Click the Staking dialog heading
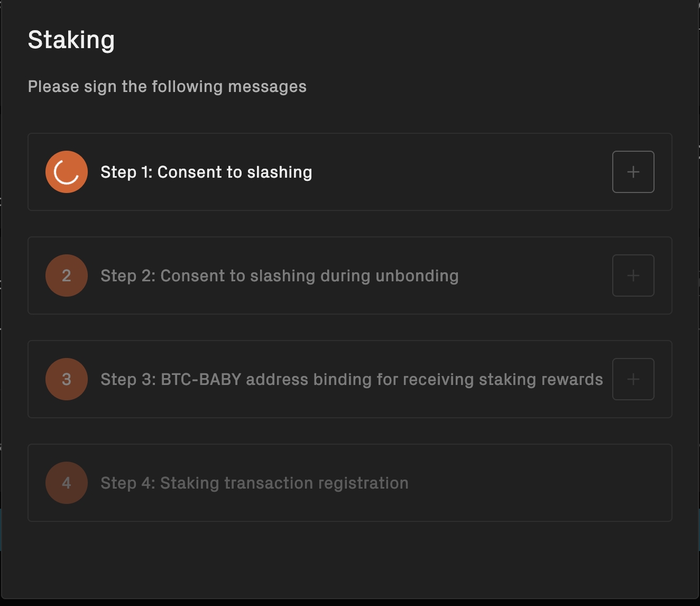Image resolution: width=700 pixels, height=606 pixels. 71,40
